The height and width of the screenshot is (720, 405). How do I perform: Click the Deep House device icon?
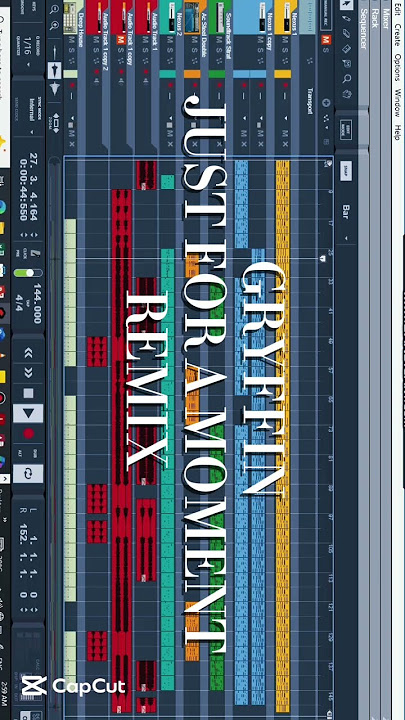point(70,17)
